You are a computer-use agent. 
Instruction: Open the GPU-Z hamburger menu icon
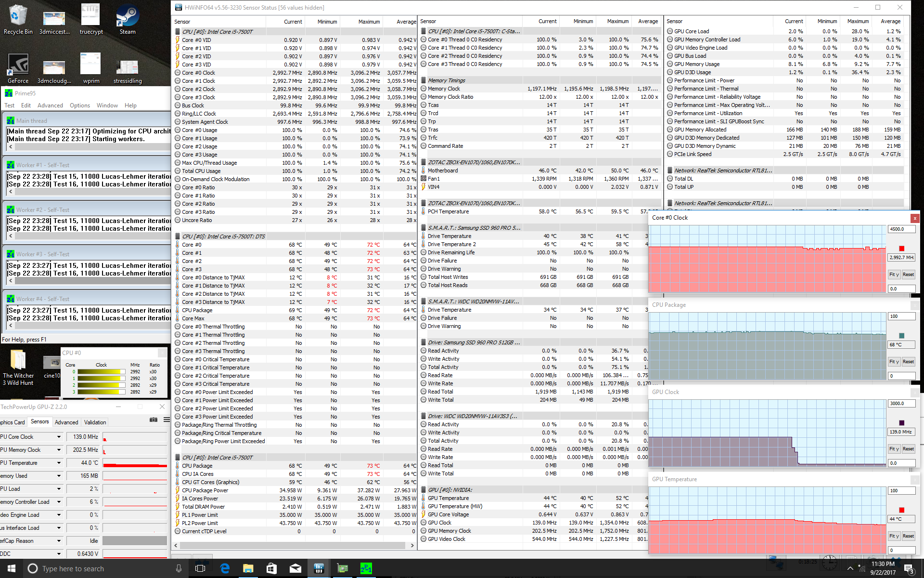pos(167,420)
